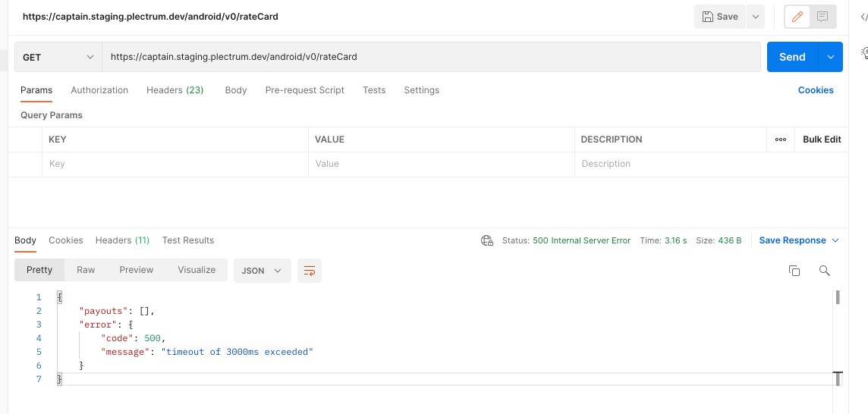Click the Send button
Image resolution: width=868 pixels, height=414 pixels.
coord(791,57)
